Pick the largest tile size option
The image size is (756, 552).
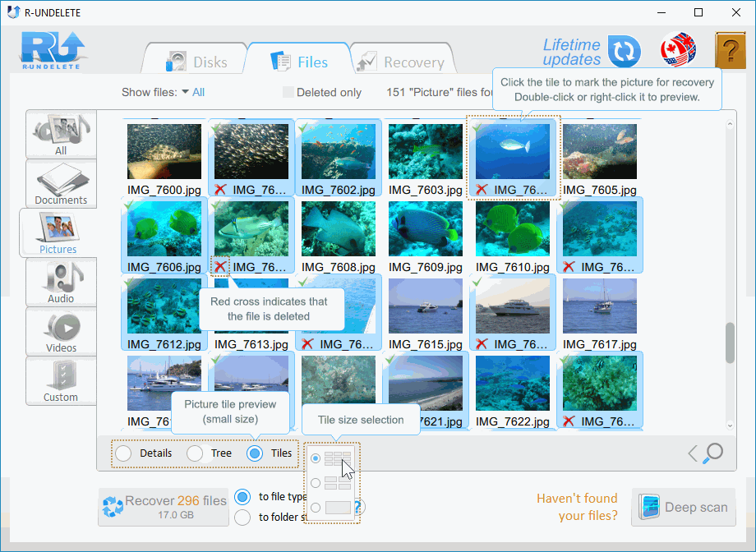tap(316, 508)
